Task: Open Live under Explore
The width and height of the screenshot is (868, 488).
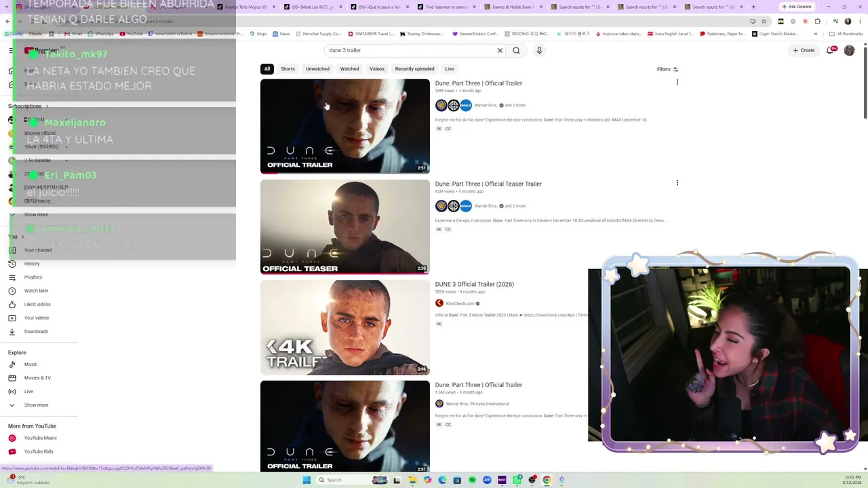Action: coord(28,392)
